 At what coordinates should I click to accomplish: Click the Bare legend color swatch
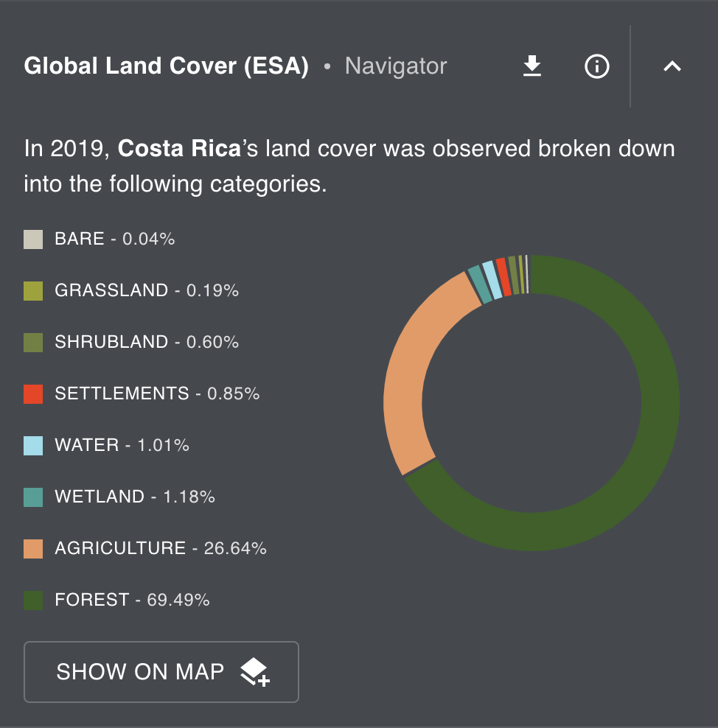pyautogui.click(x=33, y=239)
